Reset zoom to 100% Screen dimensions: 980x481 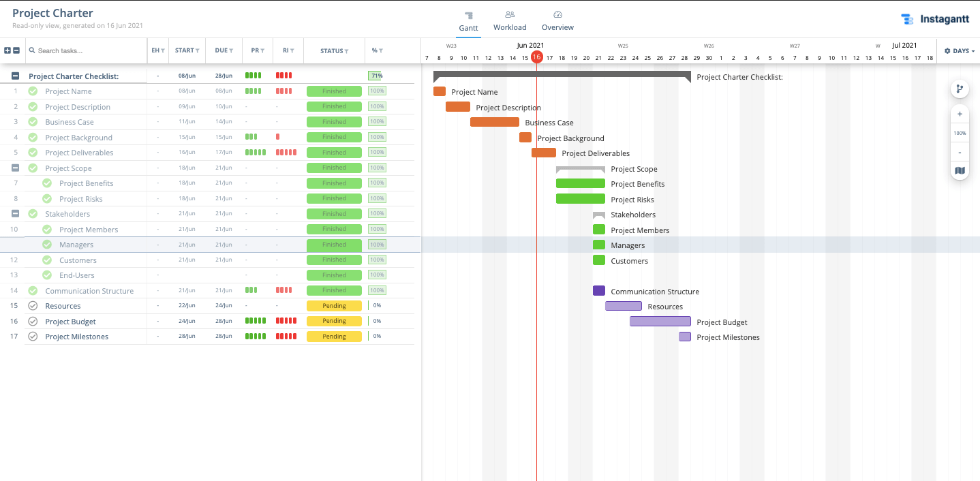point(960,132)
